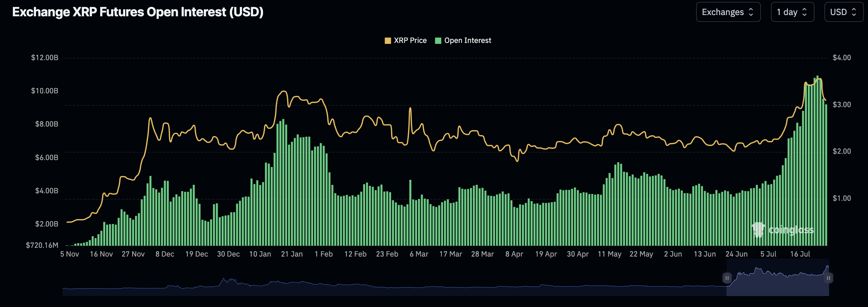
Task: Click the 16 Jul date label on the axis
Action: point(800,254)
